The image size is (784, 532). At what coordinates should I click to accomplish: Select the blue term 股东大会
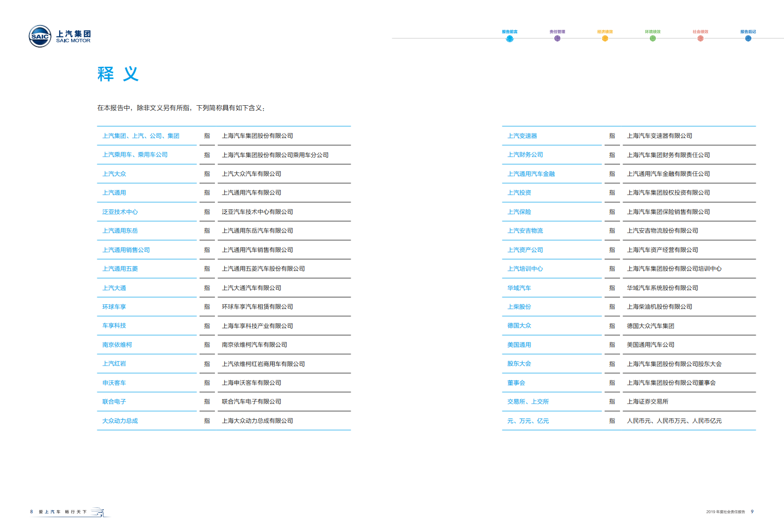coord(519,364)
